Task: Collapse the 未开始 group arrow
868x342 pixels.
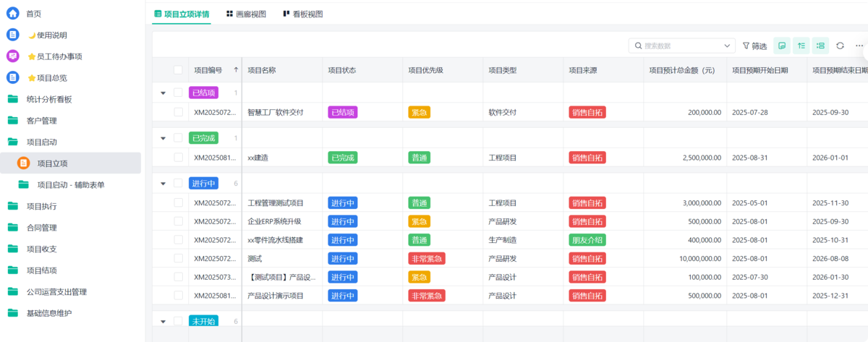Action: [163, 321]
